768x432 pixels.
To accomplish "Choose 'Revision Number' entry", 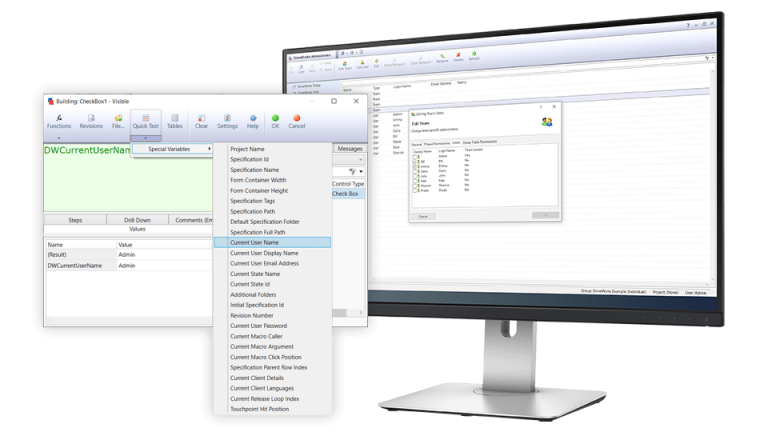I will click(x=252, y=315).
